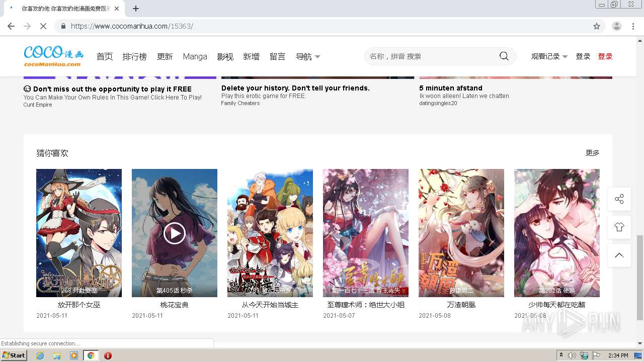Open the 影视 nav item

pos(225,57)
